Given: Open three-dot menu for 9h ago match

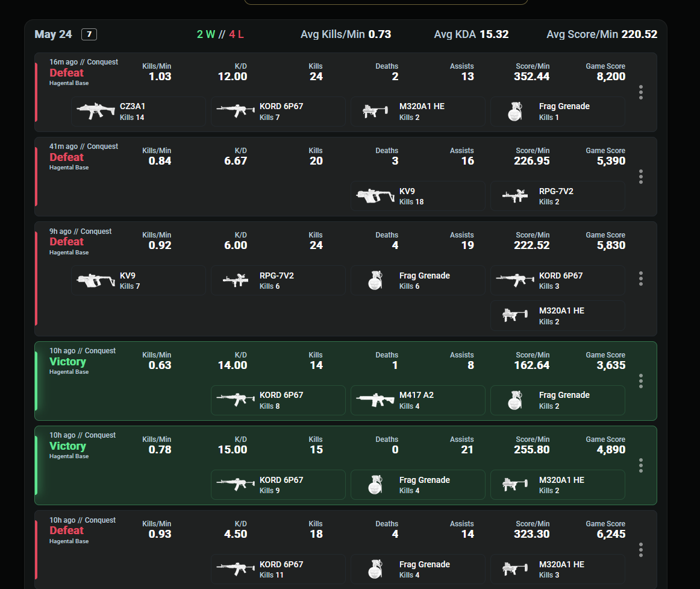Looking at the screenshot, I should coord(640,279).
